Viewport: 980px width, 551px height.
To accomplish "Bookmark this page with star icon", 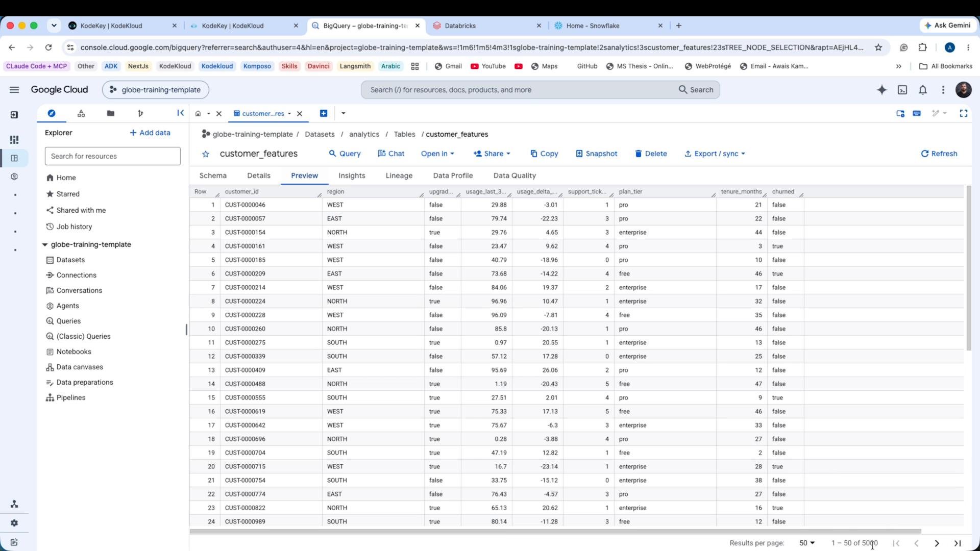I will (x=878, y=47).
